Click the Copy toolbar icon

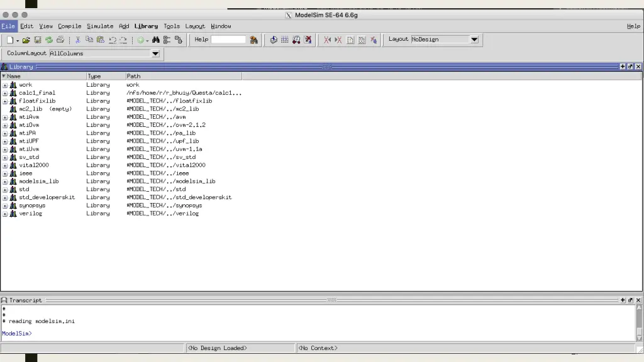[x=89, y=40]
